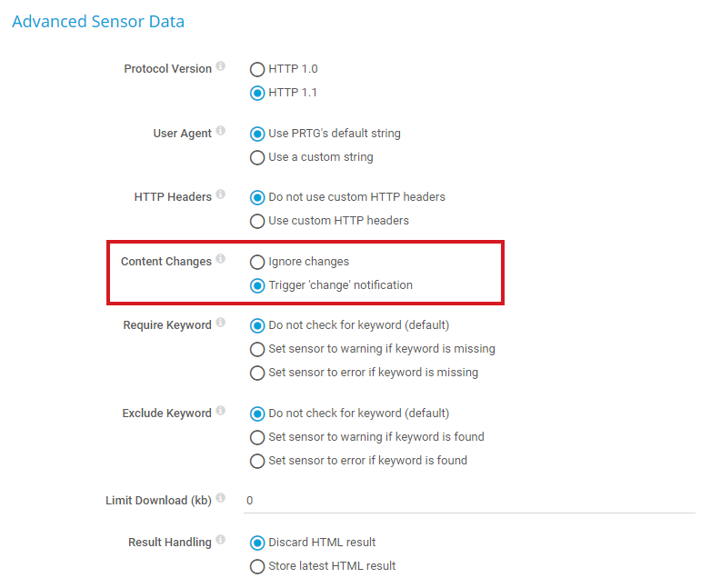Click info icon next to Content Changes

[x=221, y=260]
